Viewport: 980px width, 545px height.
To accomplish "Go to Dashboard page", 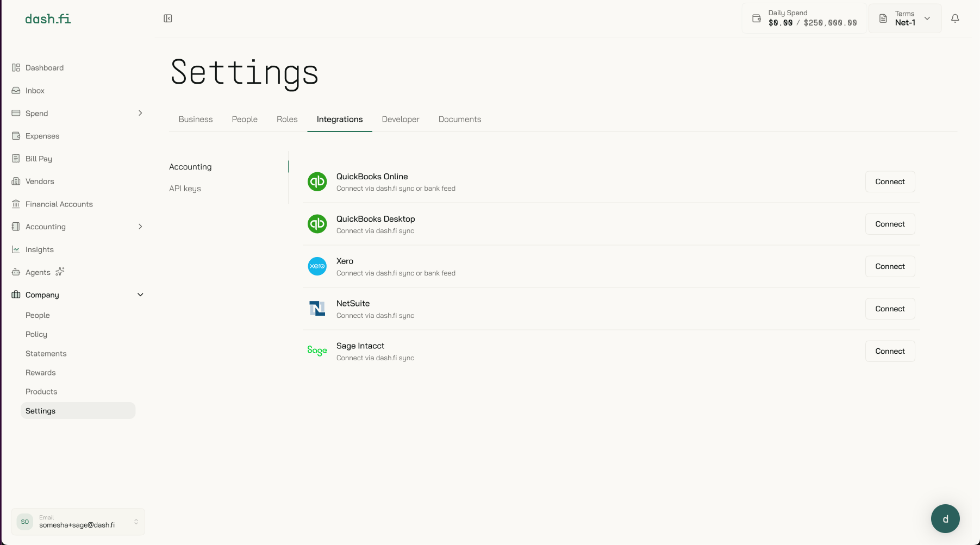I will 45,68.
